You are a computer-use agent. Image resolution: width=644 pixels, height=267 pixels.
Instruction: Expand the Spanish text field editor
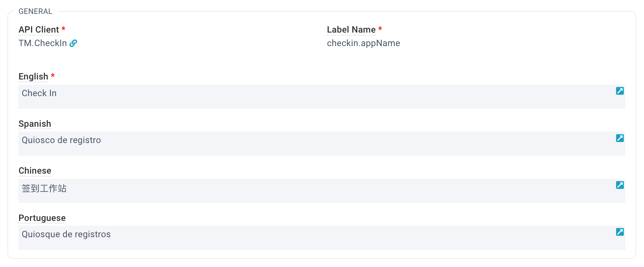pyautogui.click(x=620, y=138)
